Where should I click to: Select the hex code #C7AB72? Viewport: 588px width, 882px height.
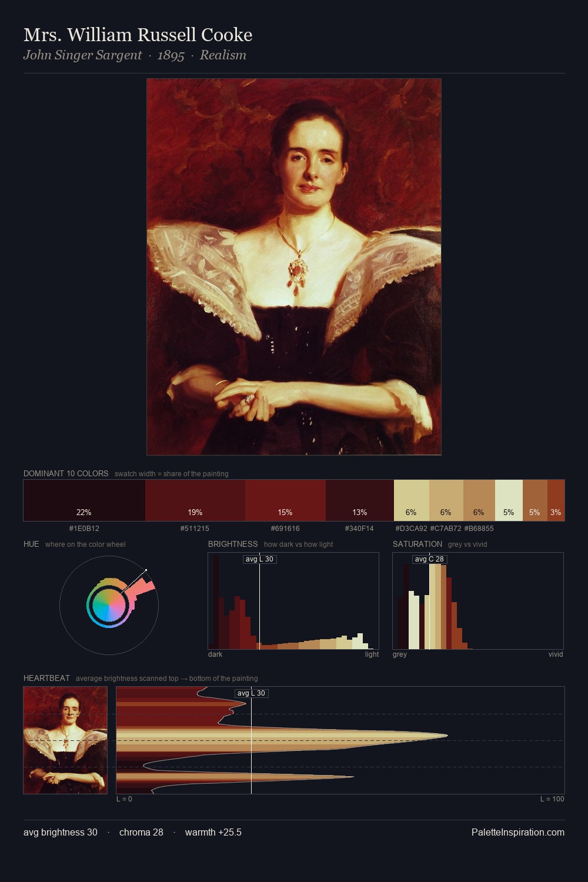(x=446, y=529)
